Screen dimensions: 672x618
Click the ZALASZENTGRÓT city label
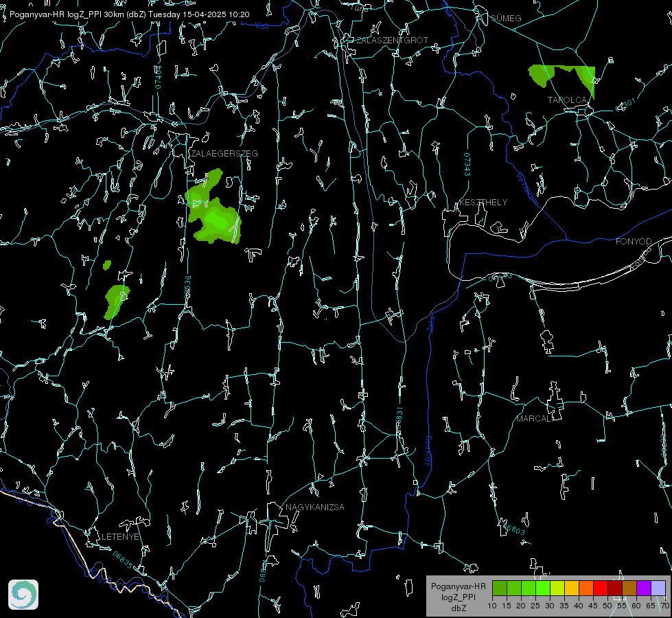(392, 41)
